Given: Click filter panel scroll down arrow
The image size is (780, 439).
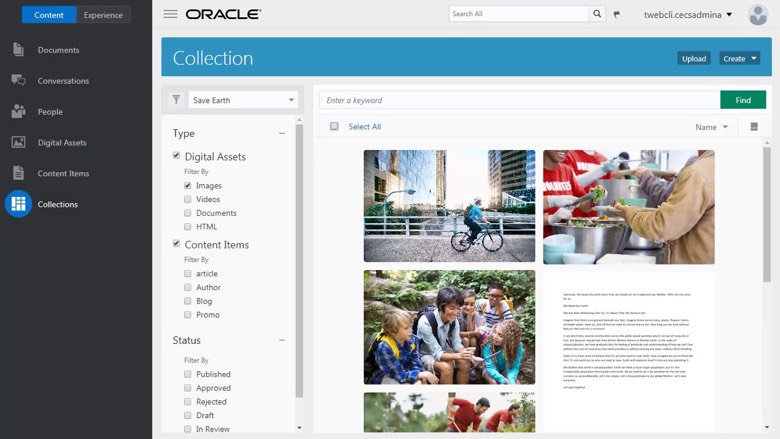Looking at the screenshot, I should (299, 428).
